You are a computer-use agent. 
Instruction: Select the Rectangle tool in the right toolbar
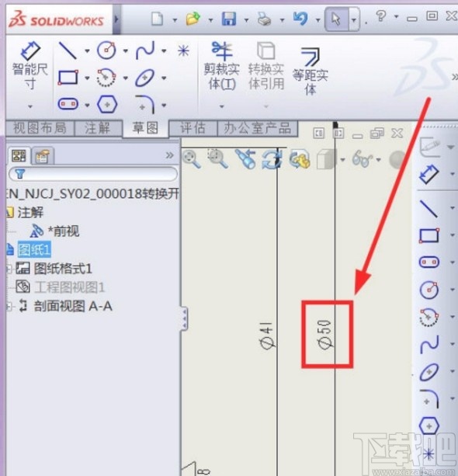429,235
